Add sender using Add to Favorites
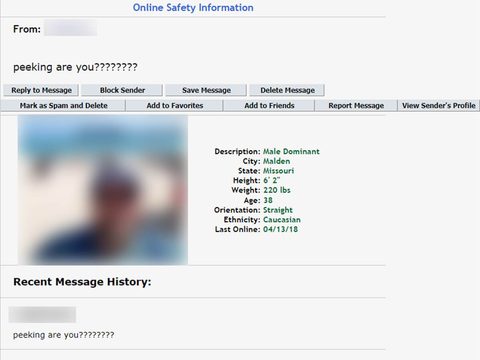The height and width of the screenshot is (360, 480). pyautogui.click(x=175, y=106)
